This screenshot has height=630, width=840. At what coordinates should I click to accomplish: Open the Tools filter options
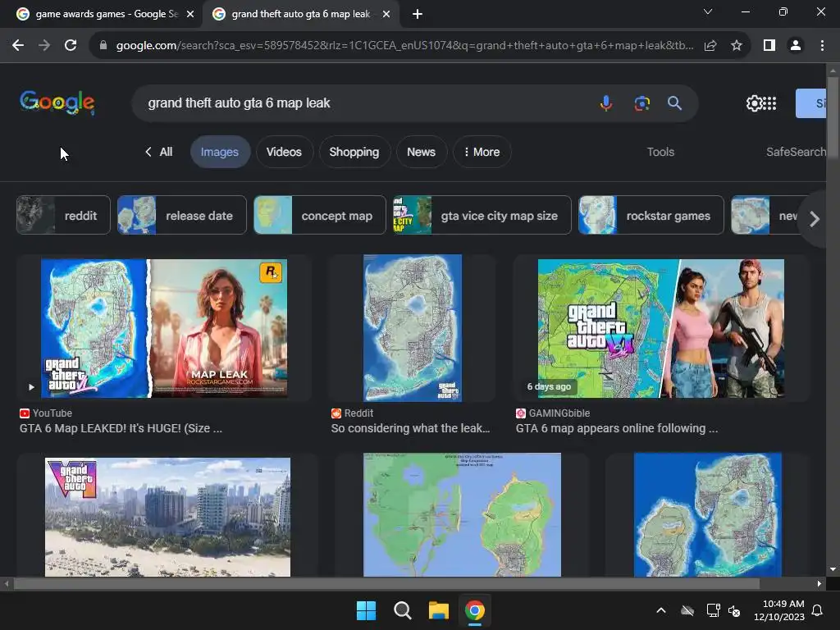[x=660, y=152]
